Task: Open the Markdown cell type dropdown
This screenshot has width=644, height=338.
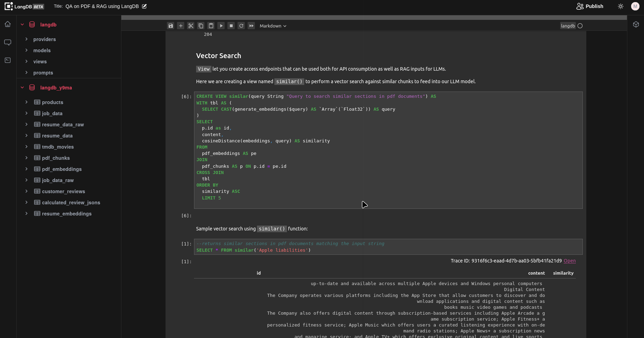Action: 273,26
